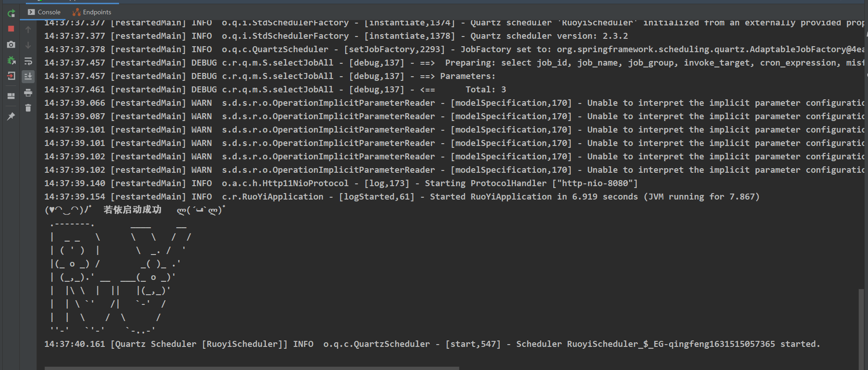This screenshot has width=868, height=370.
Task: Click 'Starting ProtocolHandler ["http-nio-8080"]' log text
Action: tap(531, 183)
